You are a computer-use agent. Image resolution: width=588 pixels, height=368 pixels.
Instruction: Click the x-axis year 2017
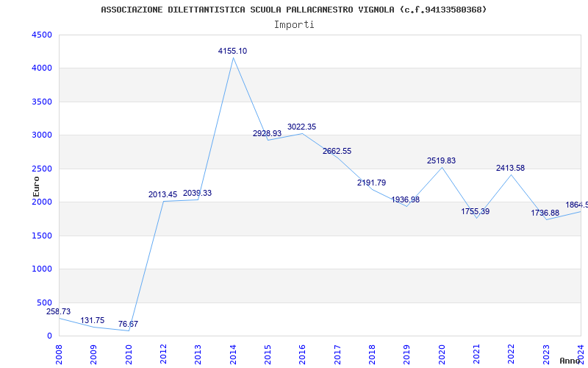(337, 355)
